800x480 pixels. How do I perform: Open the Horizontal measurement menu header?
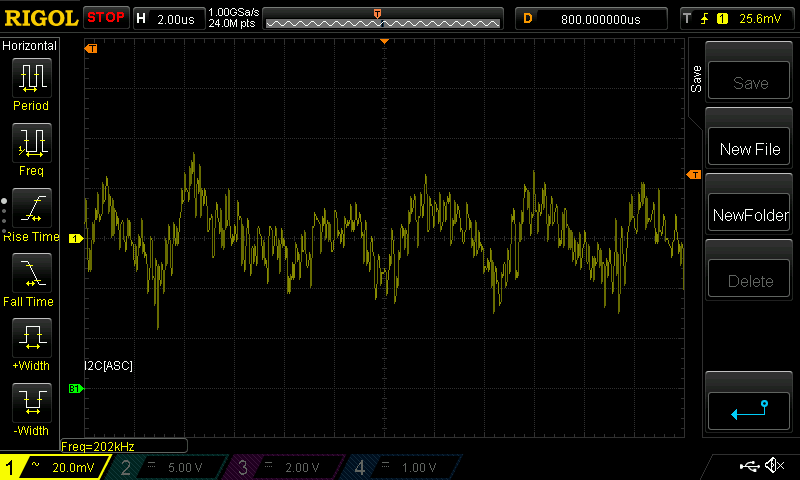(x=30, y=46)
